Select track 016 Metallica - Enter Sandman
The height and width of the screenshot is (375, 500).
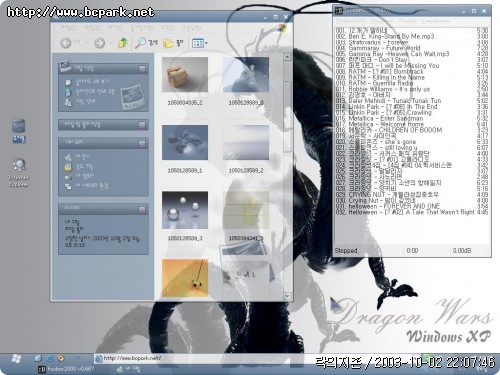(x=412, y=118)
